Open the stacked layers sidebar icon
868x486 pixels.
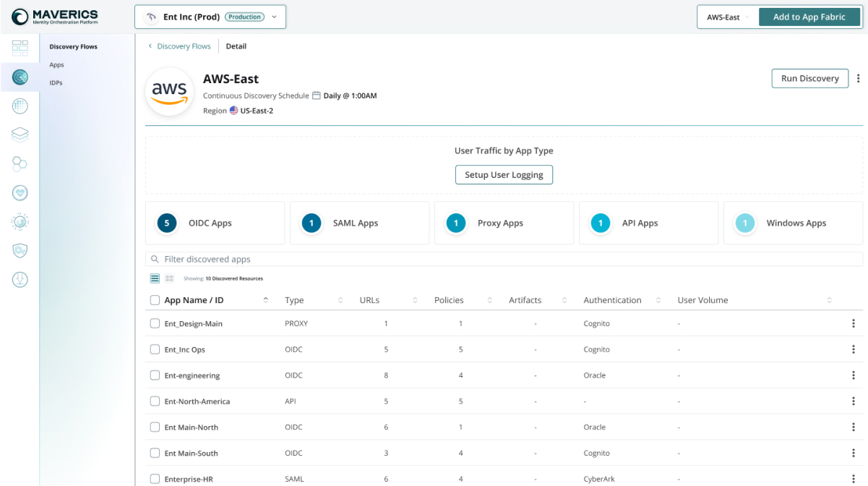pyautogui.click(x=20, y=134)
